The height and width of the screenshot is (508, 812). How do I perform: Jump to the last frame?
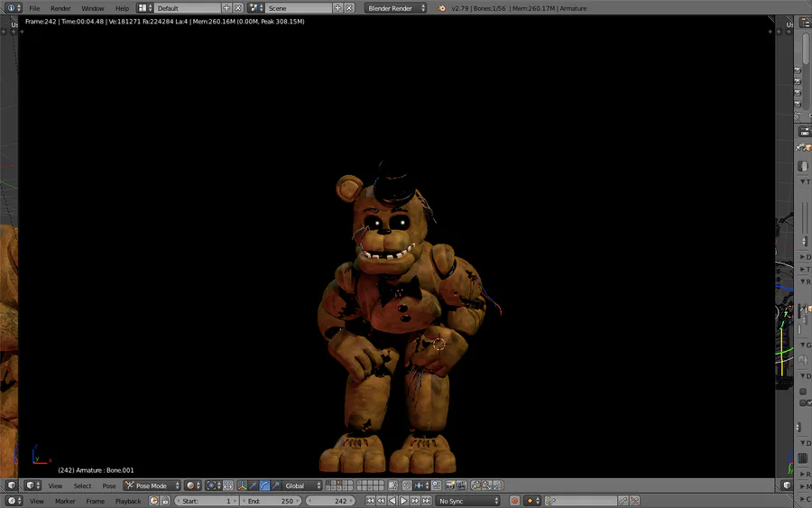click(427, 501)
